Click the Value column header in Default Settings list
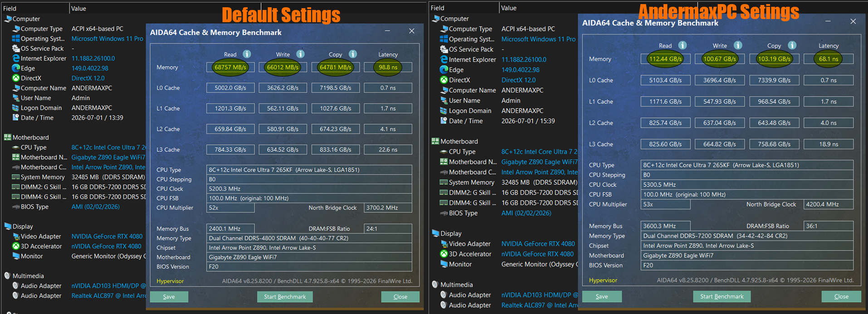Viewport: 868px width, 314px height. [x=78, y=8]
